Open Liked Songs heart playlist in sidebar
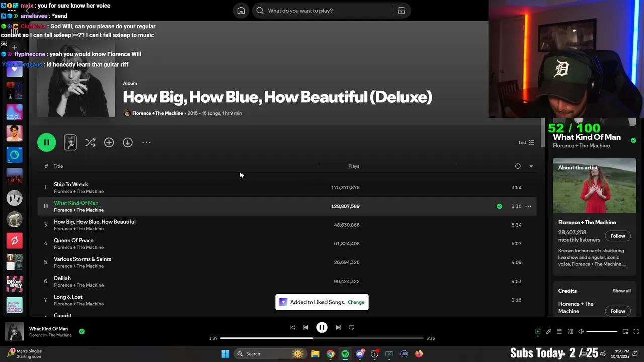 [14, 69]
